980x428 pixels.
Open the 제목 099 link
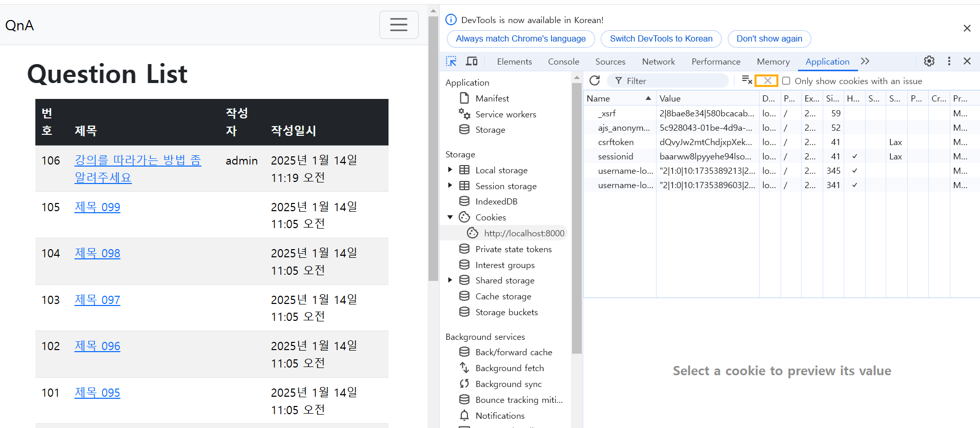pos(97,207)
